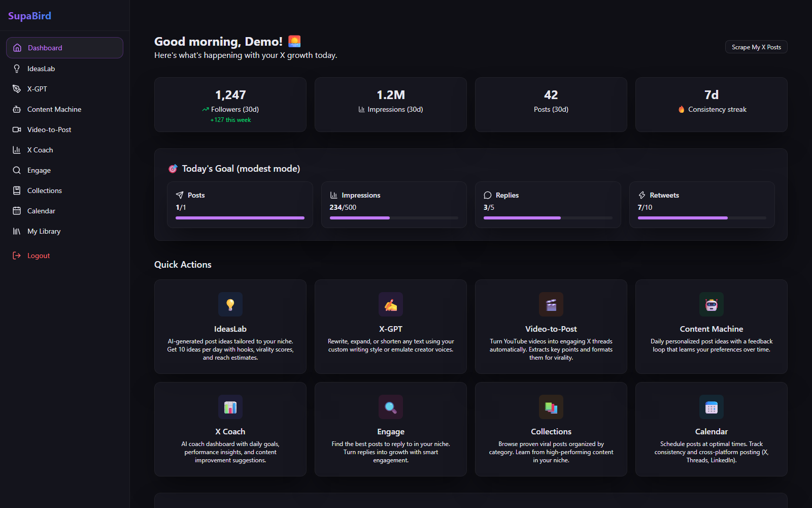Click the SupaBird logo link
Image resolution: width=812 pixels, height=508 pixels.
click(29, 16)
